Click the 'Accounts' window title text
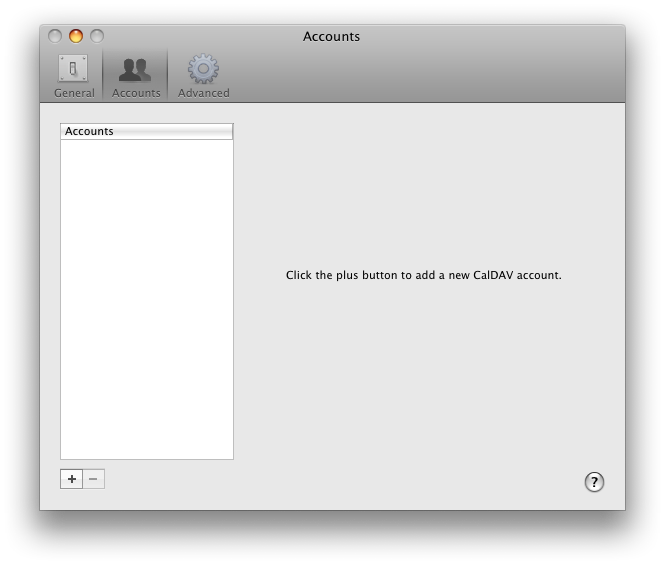The width and height of the screenshot is (665, 565). coord(331,36)
